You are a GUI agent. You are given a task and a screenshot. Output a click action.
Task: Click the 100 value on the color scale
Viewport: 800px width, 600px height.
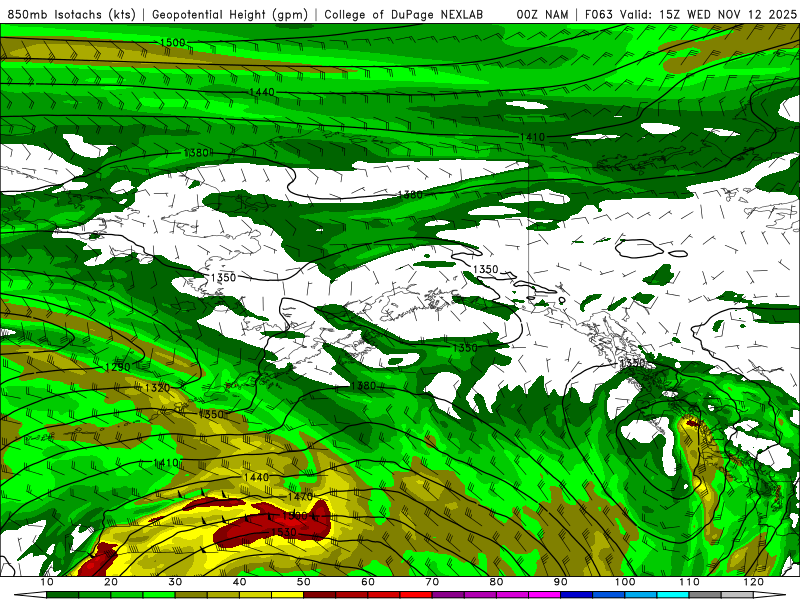pos(625,582)
